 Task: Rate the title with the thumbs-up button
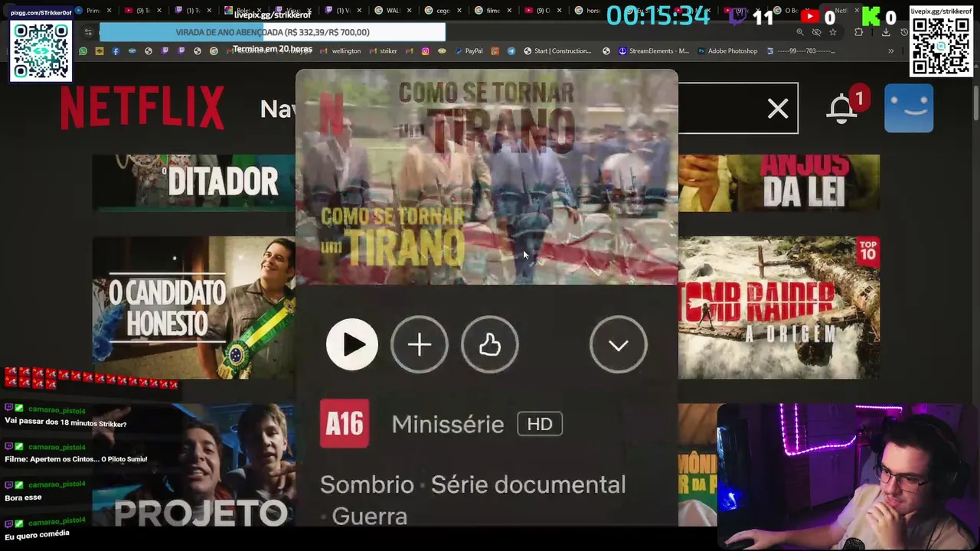tap(490, 344)
